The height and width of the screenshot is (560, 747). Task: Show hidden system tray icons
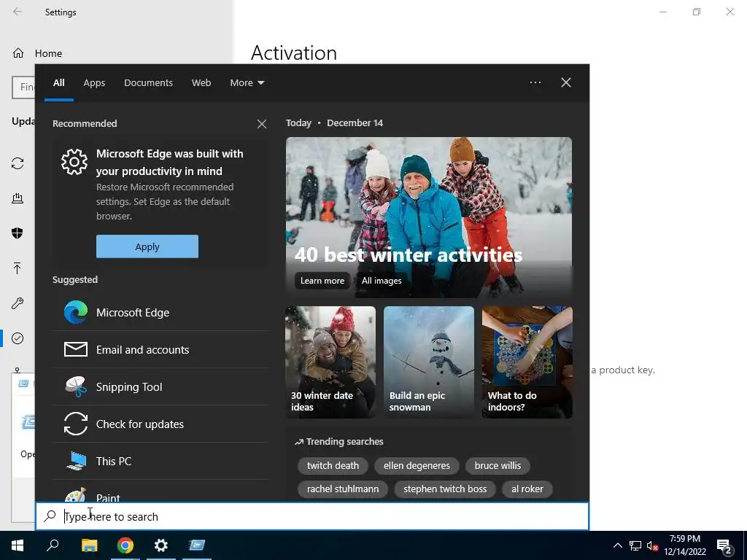pyautogui.click(x=617, y=545)
